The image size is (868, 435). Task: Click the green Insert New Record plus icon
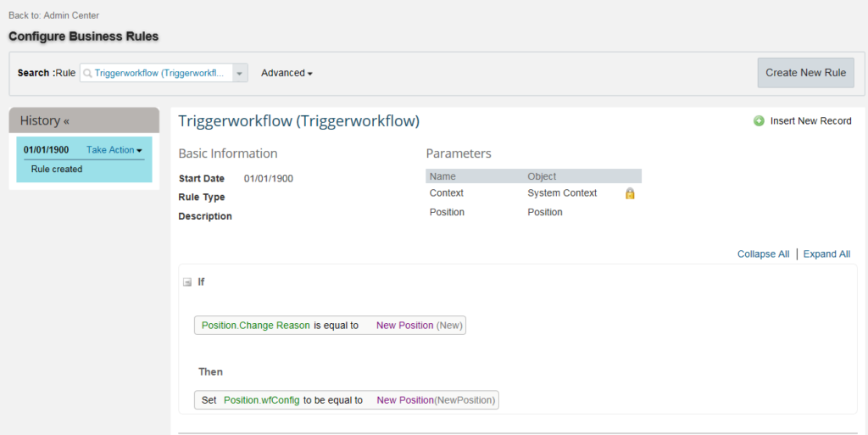[x=759, y=120]
